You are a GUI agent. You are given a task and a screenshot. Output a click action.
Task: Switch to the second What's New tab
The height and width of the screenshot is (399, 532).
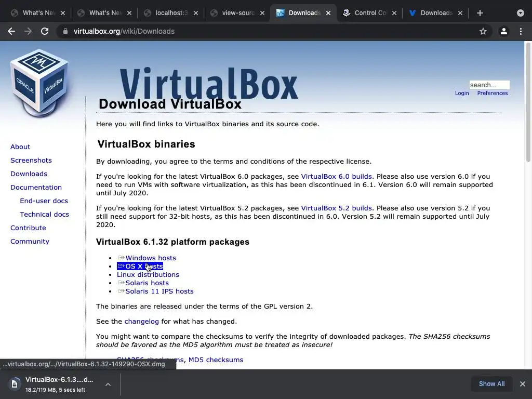[x=104, y=13]
